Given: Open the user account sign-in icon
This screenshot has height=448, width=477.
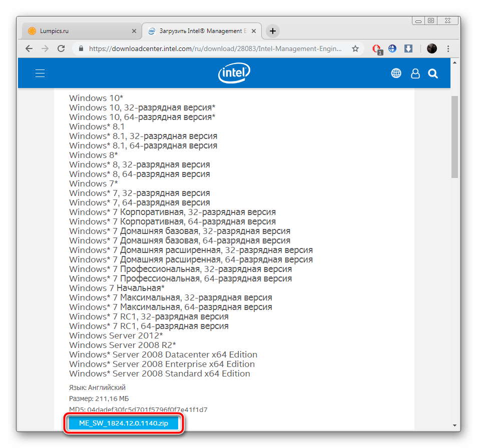Looking at the screenshot, I should 415,73.
